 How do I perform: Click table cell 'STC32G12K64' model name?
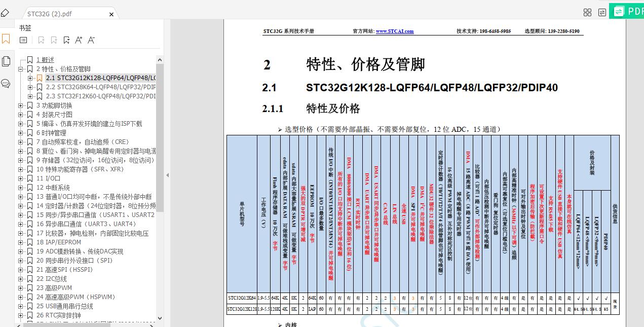click(242, 298)
